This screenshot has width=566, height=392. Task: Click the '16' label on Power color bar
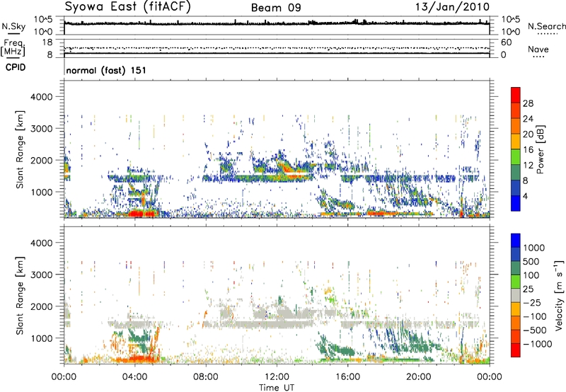click(x=528, y=150)
